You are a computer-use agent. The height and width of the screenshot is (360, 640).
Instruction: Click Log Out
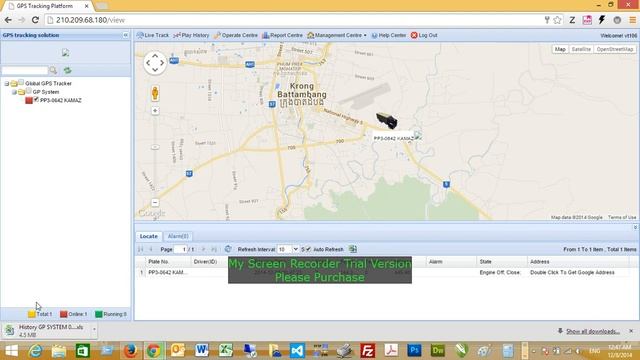(x=424, y=36)
